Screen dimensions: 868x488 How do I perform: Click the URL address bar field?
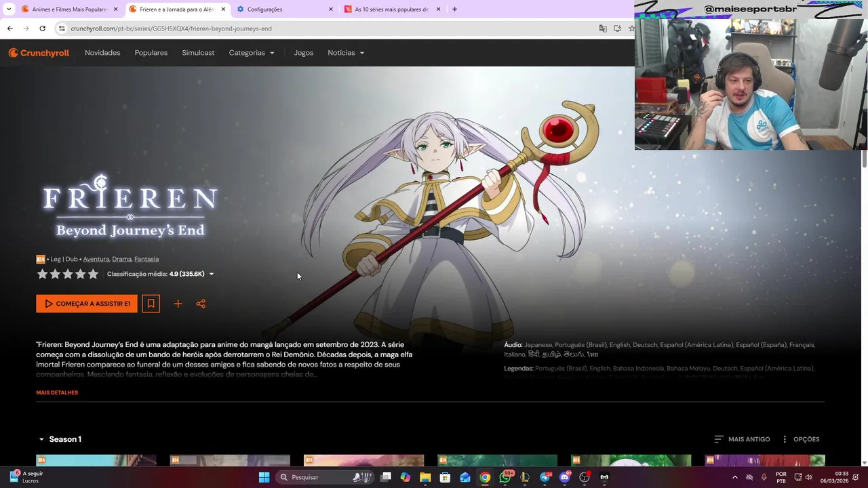click(325, 28)
